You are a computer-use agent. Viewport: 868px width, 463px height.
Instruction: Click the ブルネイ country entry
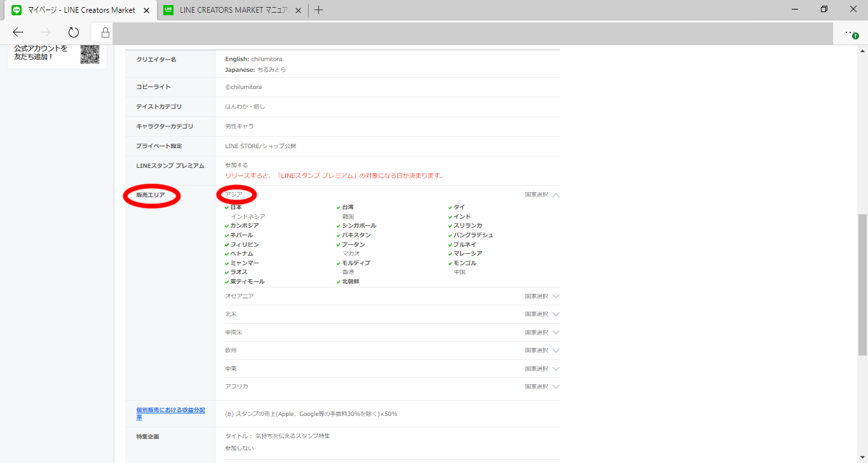point(462,245)
